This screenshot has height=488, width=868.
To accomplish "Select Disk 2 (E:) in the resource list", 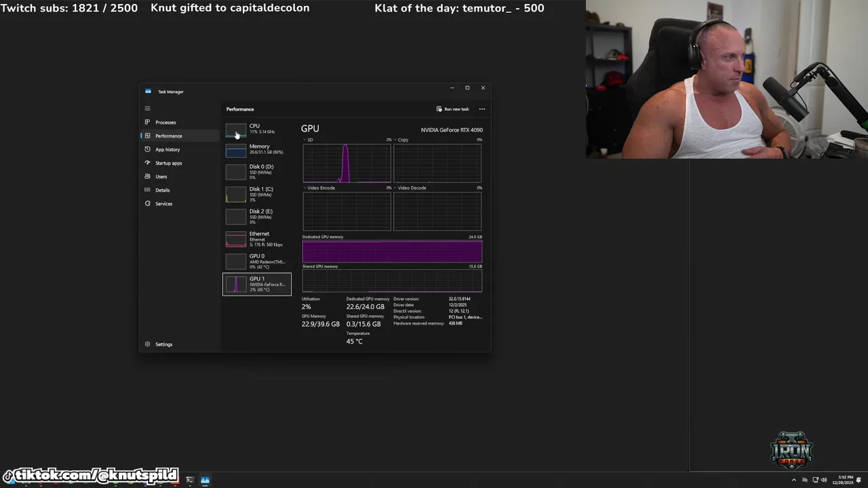I will [257, 216].
